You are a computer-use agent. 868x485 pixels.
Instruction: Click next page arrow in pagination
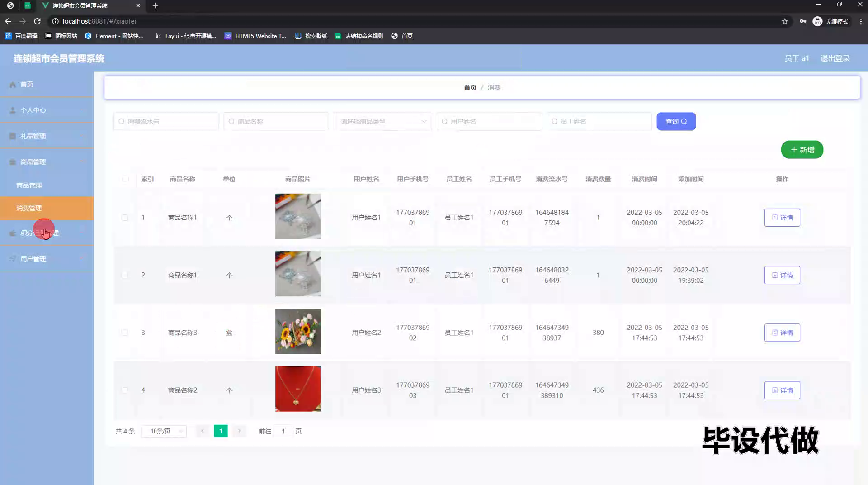[x=239, y=431]
